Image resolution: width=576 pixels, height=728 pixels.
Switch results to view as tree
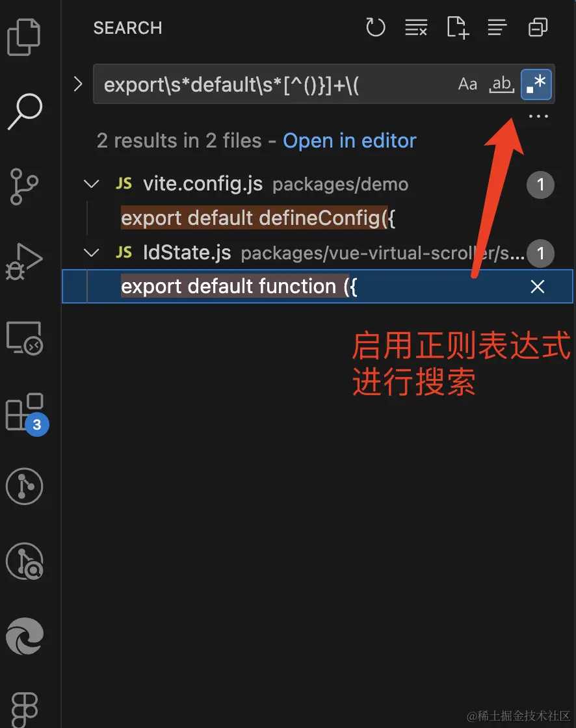click(497, 27)
